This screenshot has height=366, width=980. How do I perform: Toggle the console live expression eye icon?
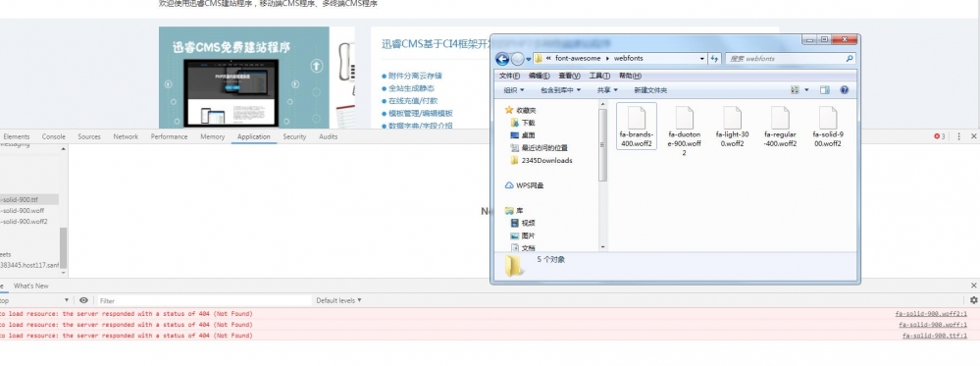(83, 300)
